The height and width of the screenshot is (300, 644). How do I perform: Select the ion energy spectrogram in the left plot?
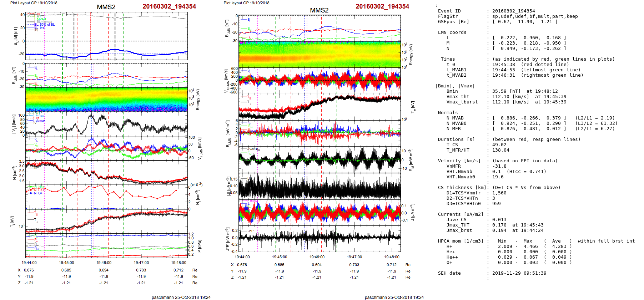106,99
